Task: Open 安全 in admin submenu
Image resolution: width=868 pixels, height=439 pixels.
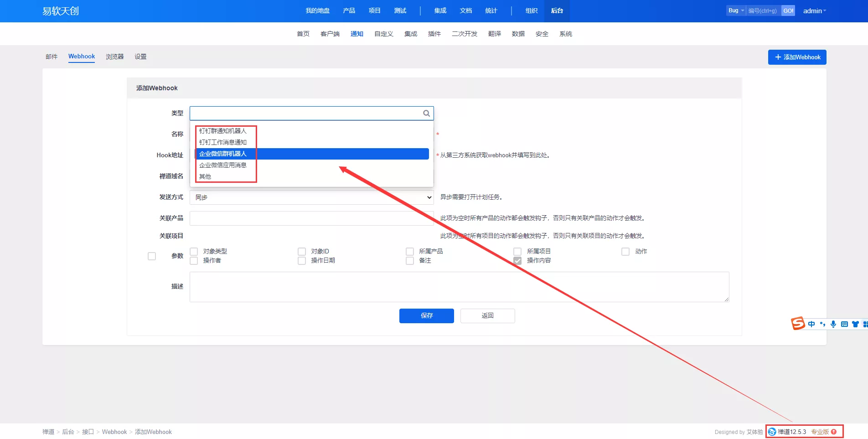Action: (542, 34)
